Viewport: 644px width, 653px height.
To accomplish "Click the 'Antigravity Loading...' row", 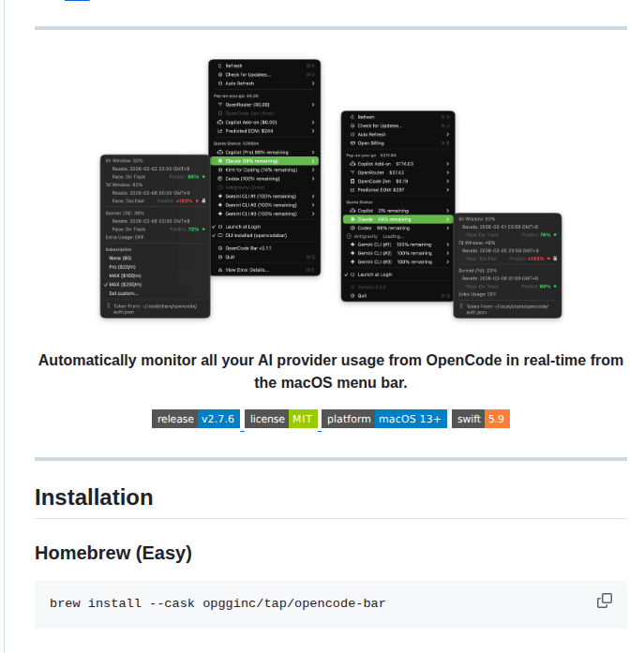I will tap(397, 236).
